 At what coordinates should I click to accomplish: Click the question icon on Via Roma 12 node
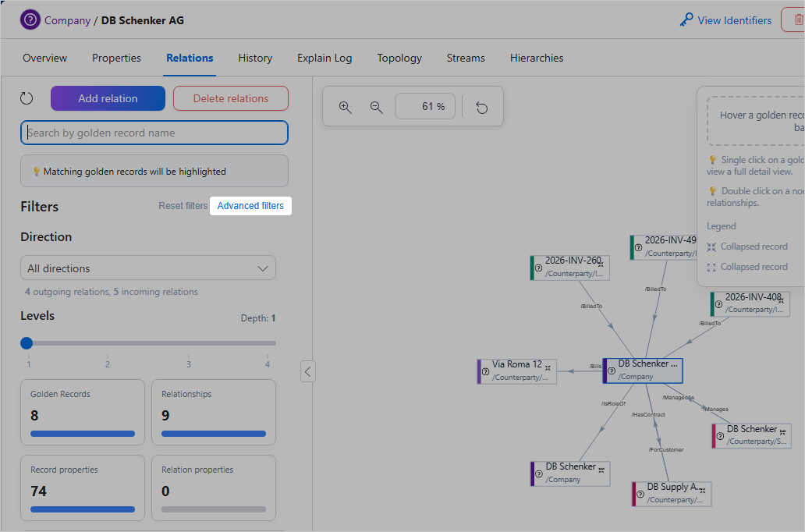(x=485, y=371)
